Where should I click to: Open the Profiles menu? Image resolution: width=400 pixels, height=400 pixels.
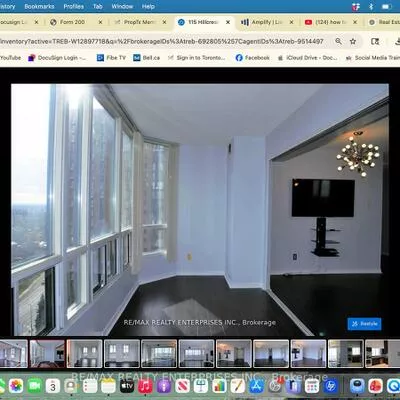(x=74, y=7)
